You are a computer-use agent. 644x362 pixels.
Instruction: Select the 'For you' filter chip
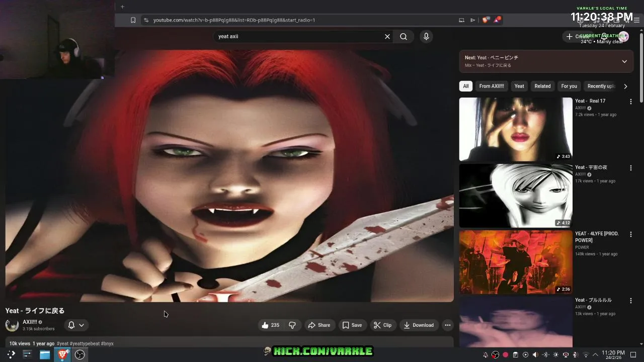coord(569,86)
